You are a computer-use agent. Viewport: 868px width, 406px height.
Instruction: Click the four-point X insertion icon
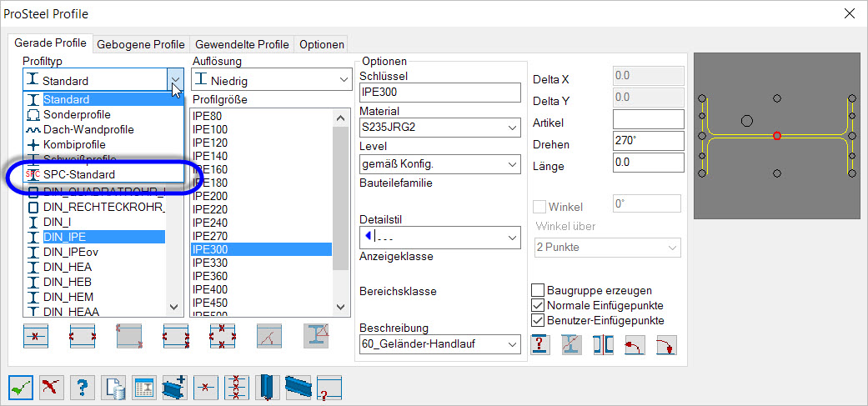223,336
